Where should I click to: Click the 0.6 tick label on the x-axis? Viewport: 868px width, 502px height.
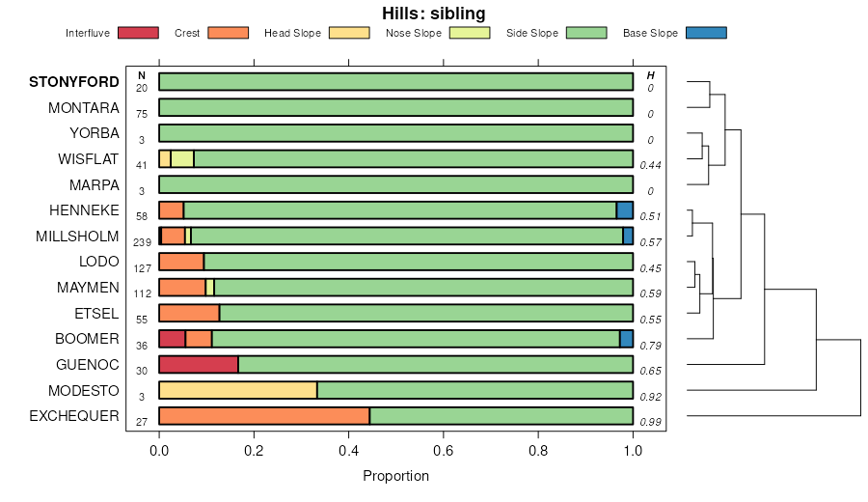coord(443,450)
